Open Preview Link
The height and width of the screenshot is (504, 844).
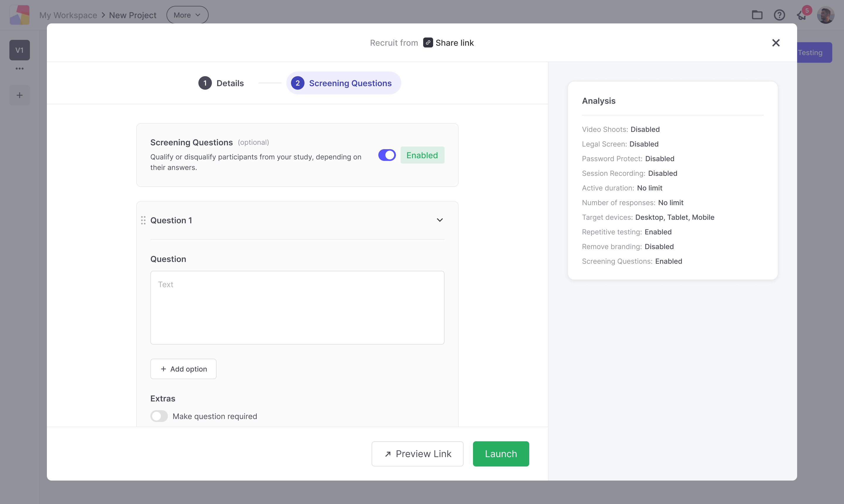click(417, 454)
